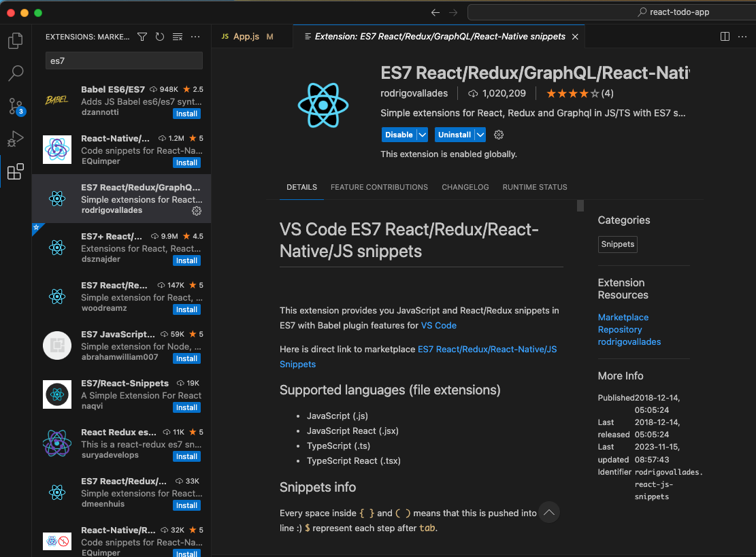
Task: Install ES7 React/Redux by dmeenhuis
Action: click(x=186, y=505)
